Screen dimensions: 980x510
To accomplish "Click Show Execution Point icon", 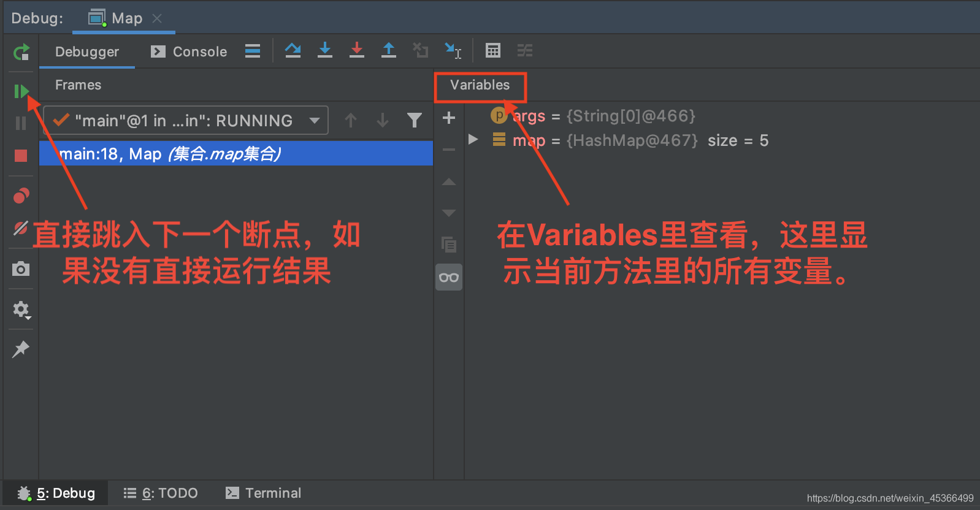I will pos(253,51).
